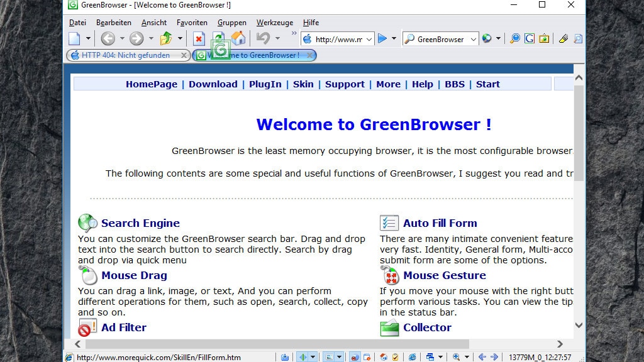Click the Home page icon in toolbar
Screen dimensions: 644x362
[238, 38]
